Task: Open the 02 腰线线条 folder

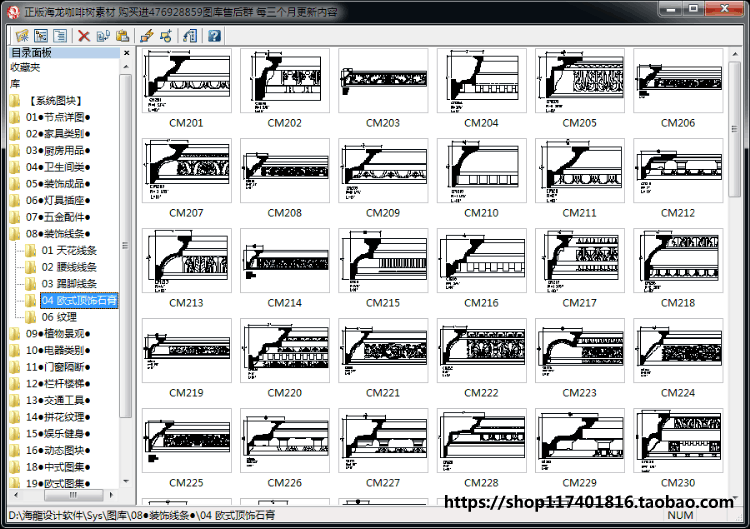Action: click(69, 267)
